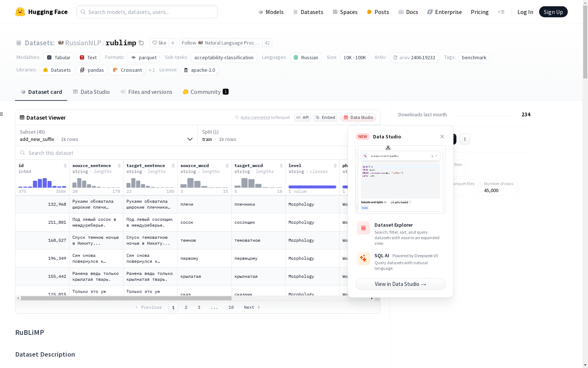Click the Log In link
The width and height of the screenshot is (588, 368).
[525, 12]
